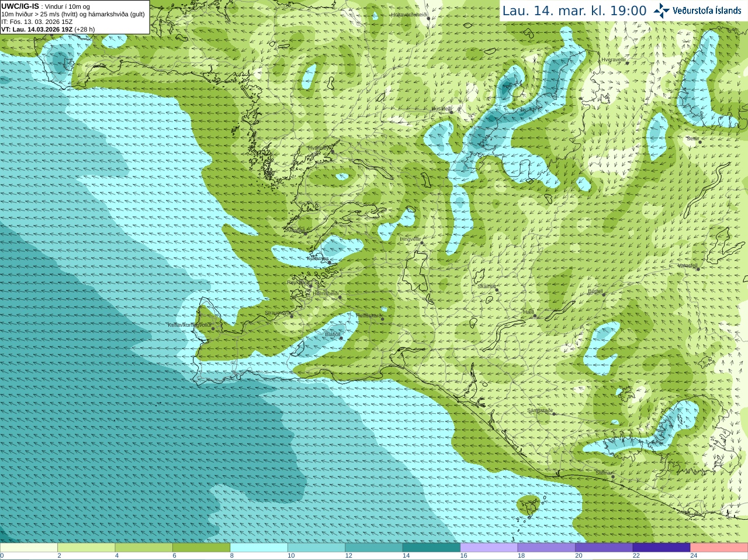Select the Búrfell station marker
Viewport: 748px width, 560px height.
tap(604, 294)
